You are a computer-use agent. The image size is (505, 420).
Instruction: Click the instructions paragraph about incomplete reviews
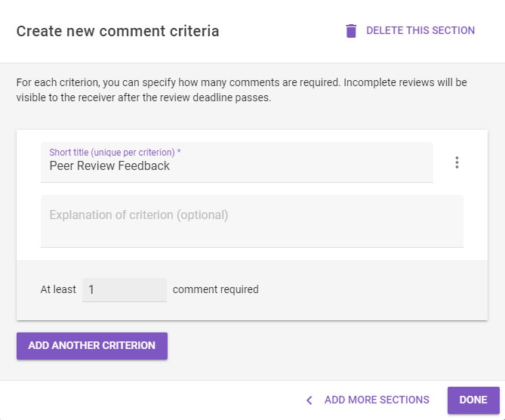click(242, 90)
